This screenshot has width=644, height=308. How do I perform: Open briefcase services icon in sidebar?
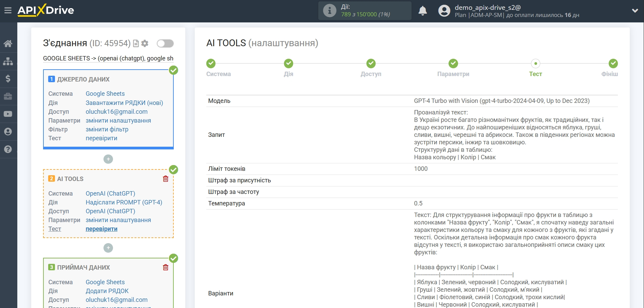8,96
